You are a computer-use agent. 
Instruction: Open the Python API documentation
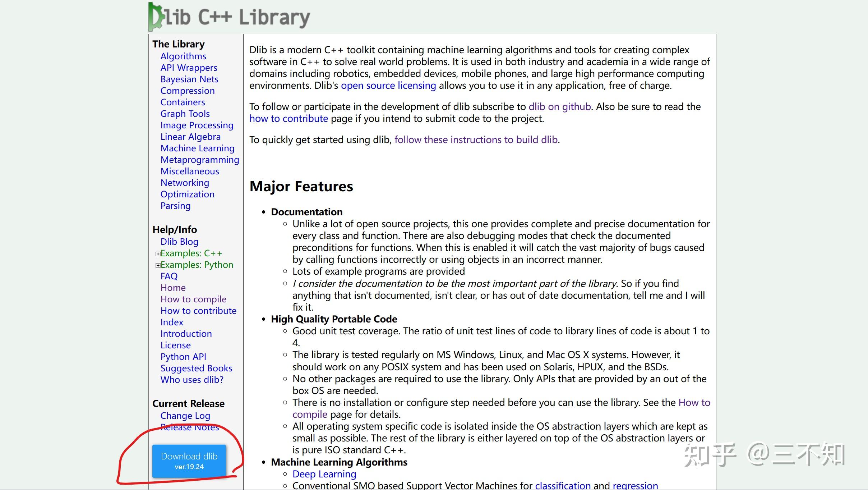[183, 357]
